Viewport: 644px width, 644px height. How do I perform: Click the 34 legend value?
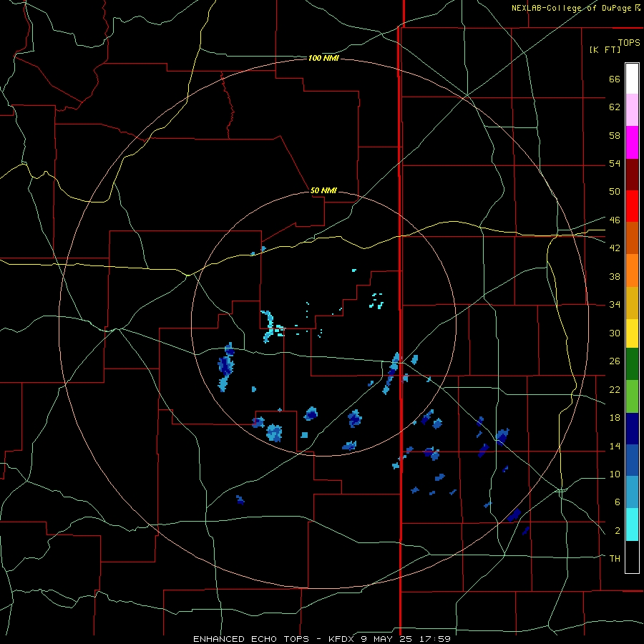point(615,304)
